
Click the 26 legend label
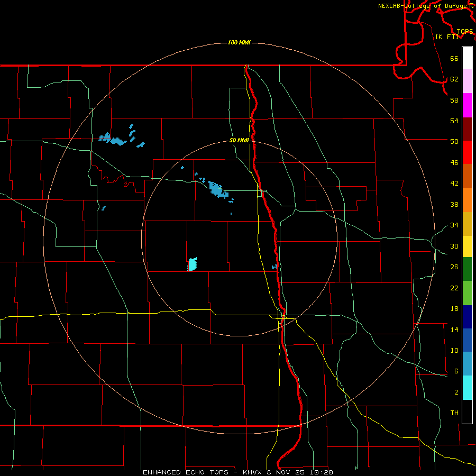click(454, 267)
